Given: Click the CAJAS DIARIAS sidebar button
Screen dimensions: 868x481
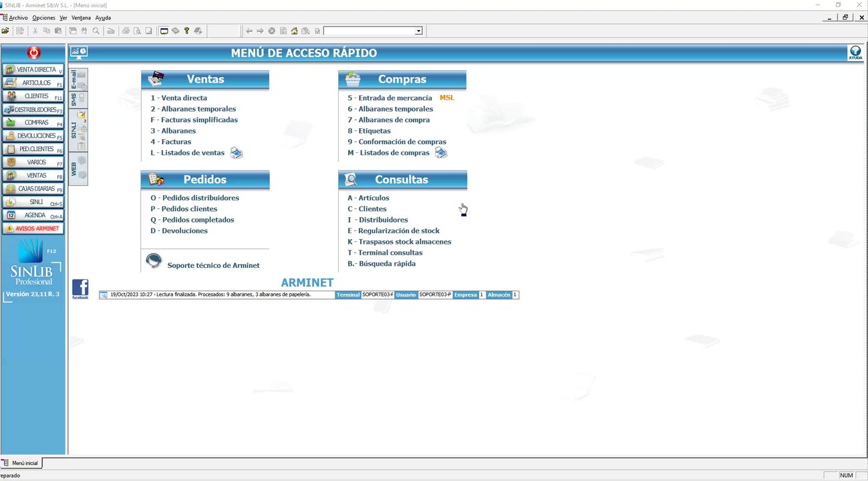Looking at the screenshot, I should click(33, 189).
